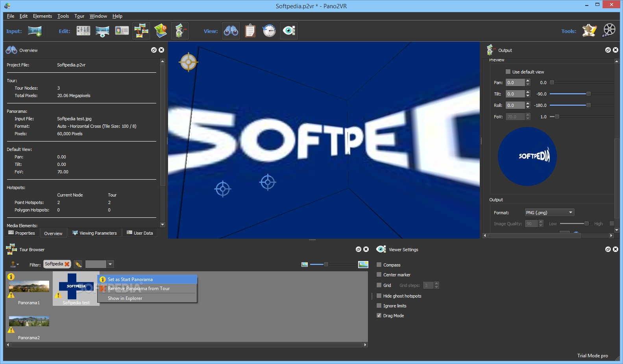Increase the Grid steps stepper
The height and width of the screenshot is (364, 623).
[436, 283]
